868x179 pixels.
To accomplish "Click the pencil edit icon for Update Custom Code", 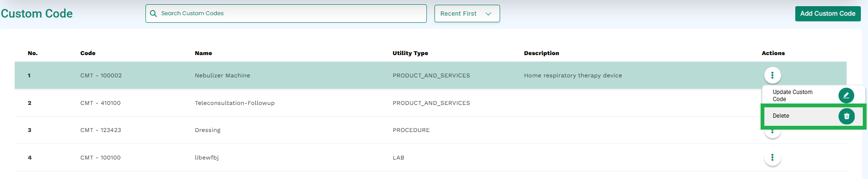I will [846, 95].
